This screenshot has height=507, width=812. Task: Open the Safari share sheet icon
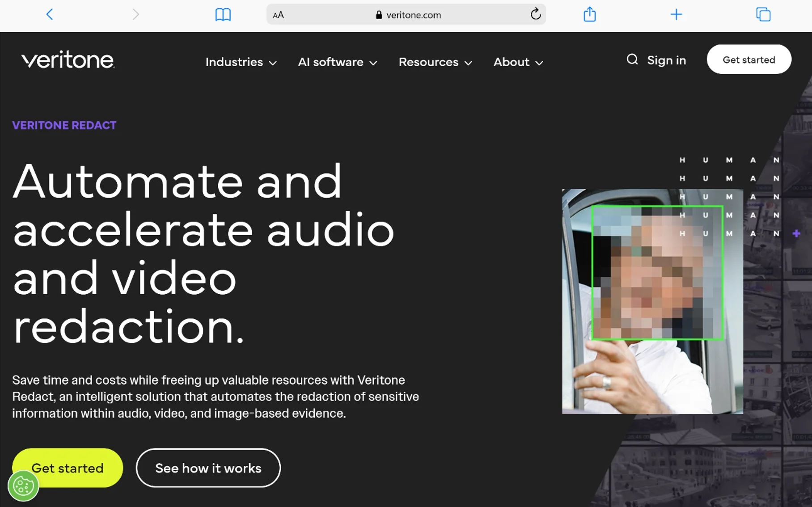(x=589, y=14)
